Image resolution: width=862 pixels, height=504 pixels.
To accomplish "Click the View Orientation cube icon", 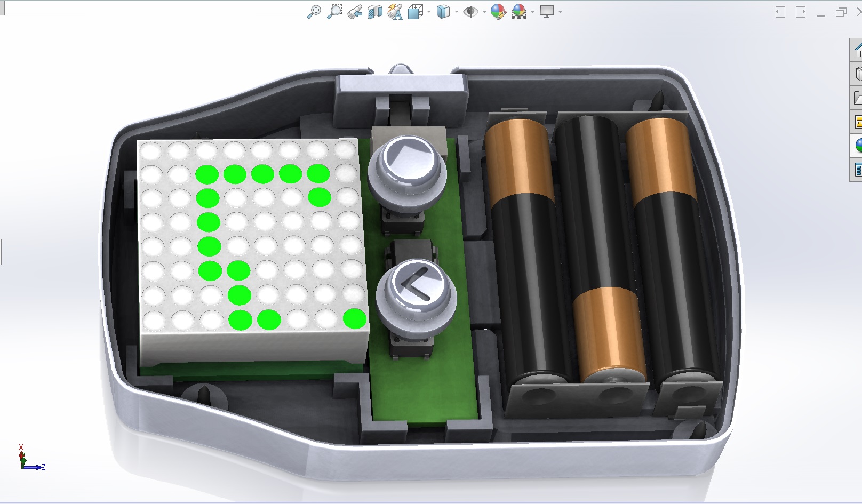I will point(416,12).
